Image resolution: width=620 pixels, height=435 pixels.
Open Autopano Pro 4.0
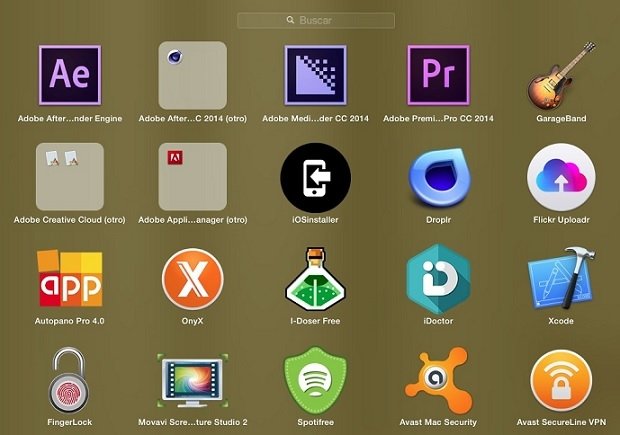pyautogui.click(x=70, y=278)
